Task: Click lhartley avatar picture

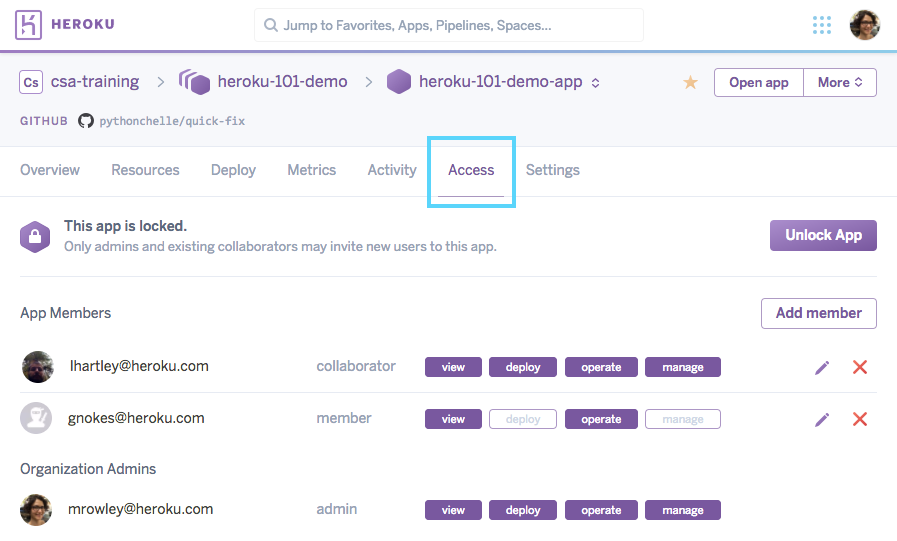Action: click(38, 367)
